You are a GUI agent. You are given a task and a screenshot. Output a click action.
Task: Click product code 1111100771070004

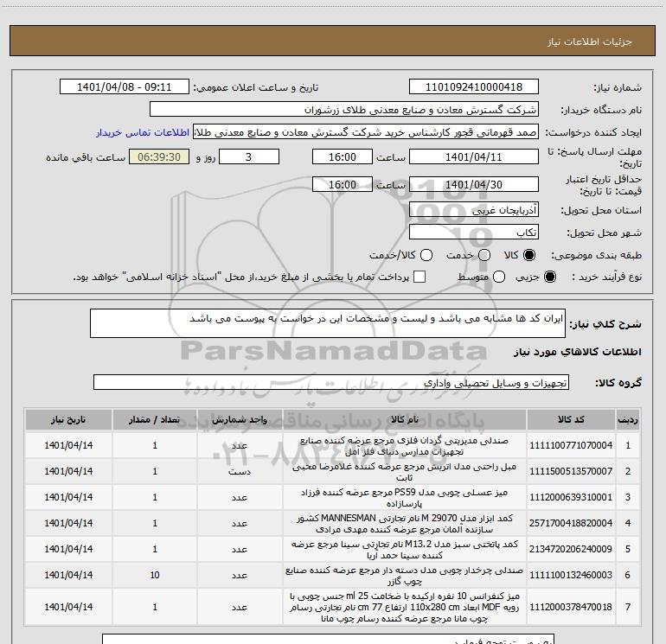click(571, 445)
